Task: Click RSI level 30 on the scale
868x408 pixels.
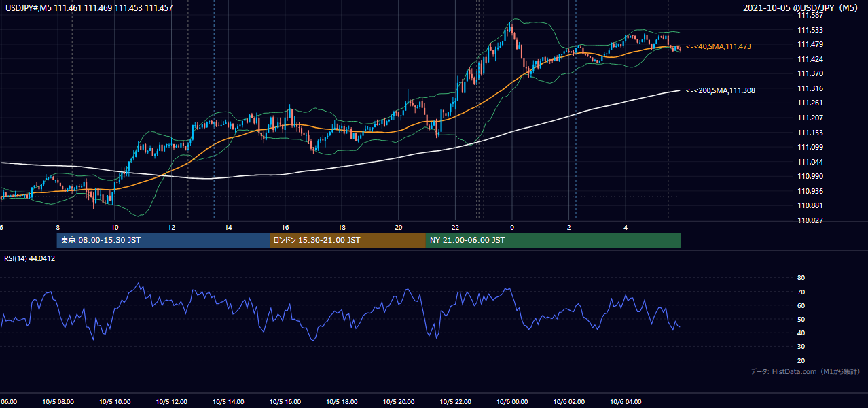Action: [x=801, y=347]
